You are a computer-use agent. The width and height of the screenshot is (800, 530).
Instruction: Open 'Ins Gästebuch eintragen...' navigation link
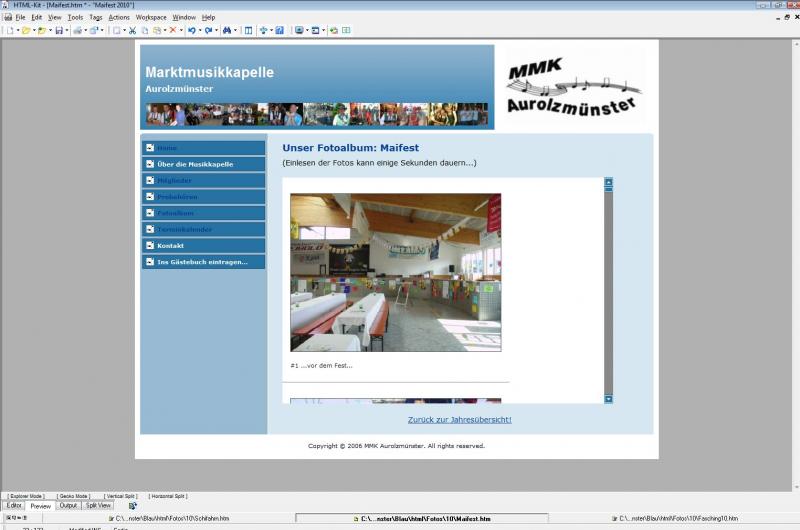pos(203,262)
